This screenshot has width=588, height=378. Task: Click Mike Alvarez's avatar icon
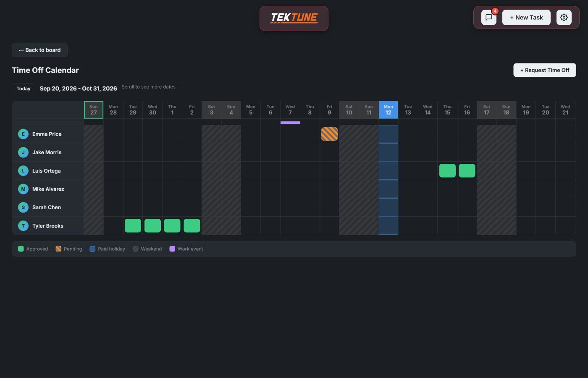[23, 189]
